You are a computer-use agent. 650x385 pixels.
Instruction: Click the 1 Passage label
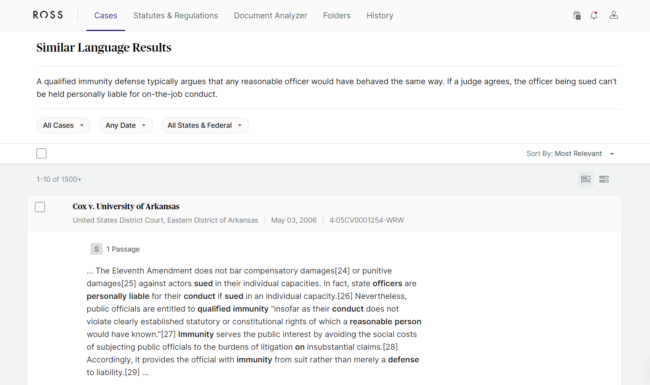(x=123, y=249)
